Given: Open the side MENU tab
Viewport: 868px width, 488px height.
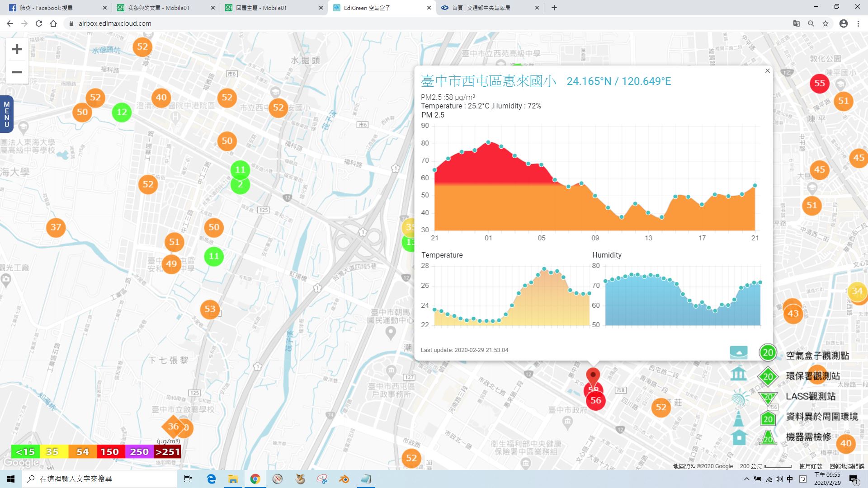Looking at the screenshot, I should [6, 114].
